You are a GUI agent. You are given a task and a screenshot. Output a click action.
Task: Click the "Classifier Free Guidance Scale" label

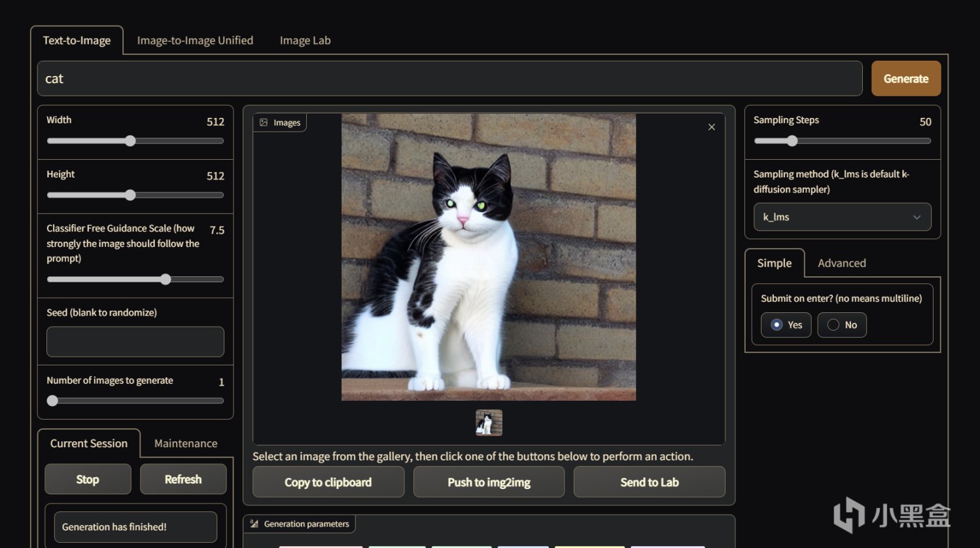pos(123,243)
